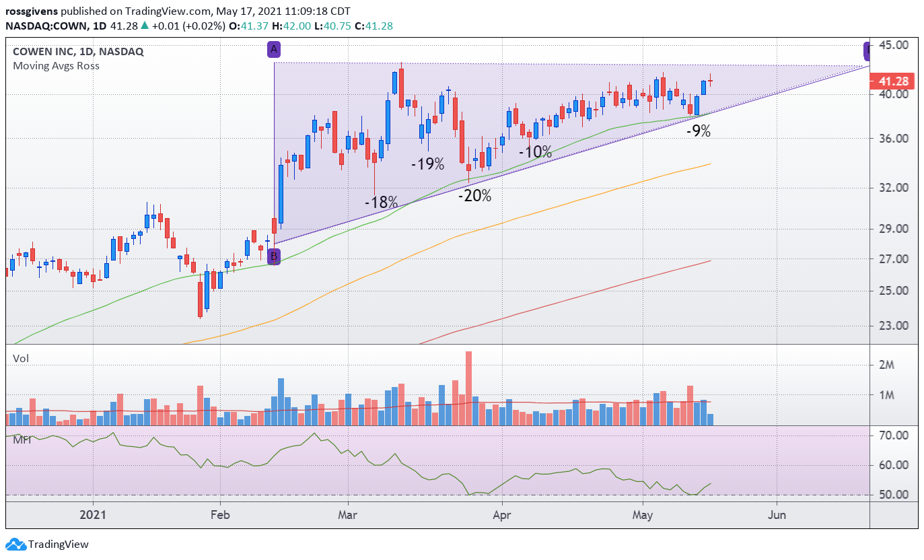Click the COWEN INC, 1D, NASDAQ title
Screen dimensions: 924x560
[78, 51]
